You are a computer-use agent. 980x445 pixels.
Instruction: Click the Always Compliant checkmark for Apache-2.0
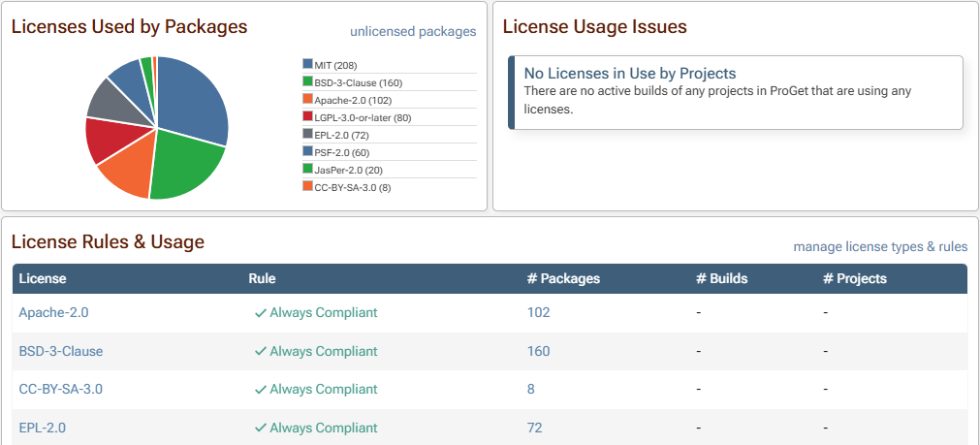pos(260,313)
